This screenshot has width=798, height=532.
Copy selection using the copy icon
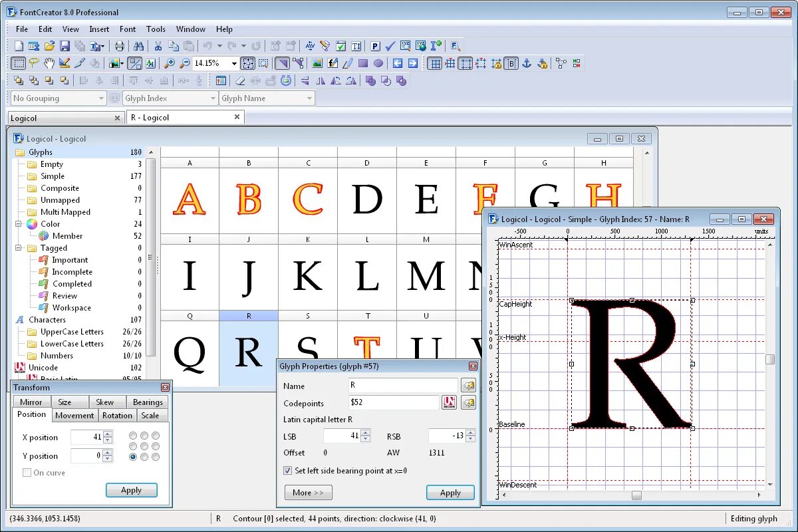[x=174, y=46]
